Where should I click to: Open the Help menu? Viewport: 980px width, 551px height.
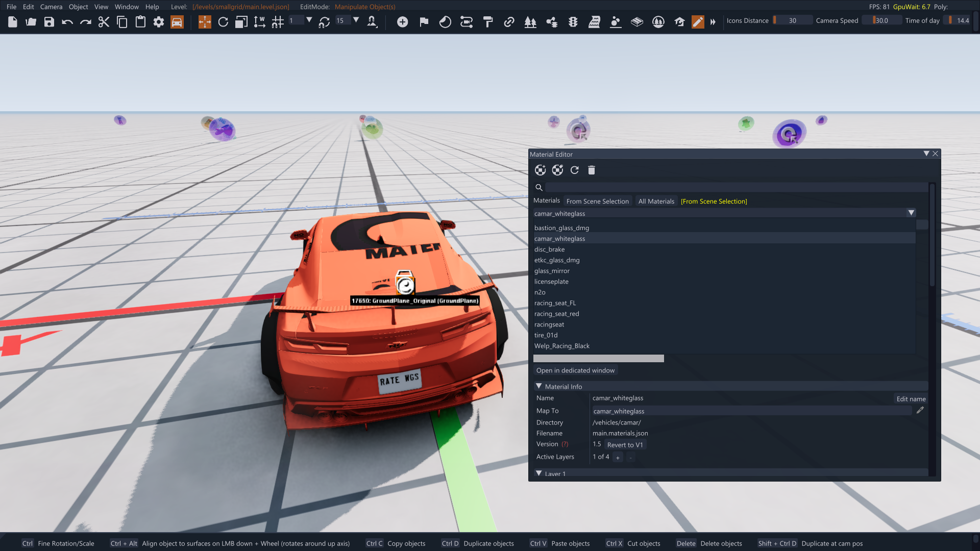[x=152, y=7]
